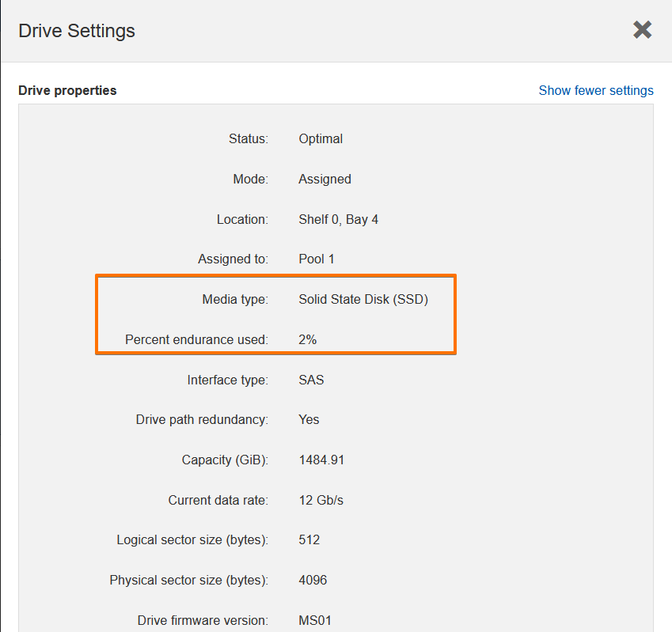This screenshot has height=632, width=672.
Task: Select the Assigned to value Pool 1
Action: tap(317, 259)
